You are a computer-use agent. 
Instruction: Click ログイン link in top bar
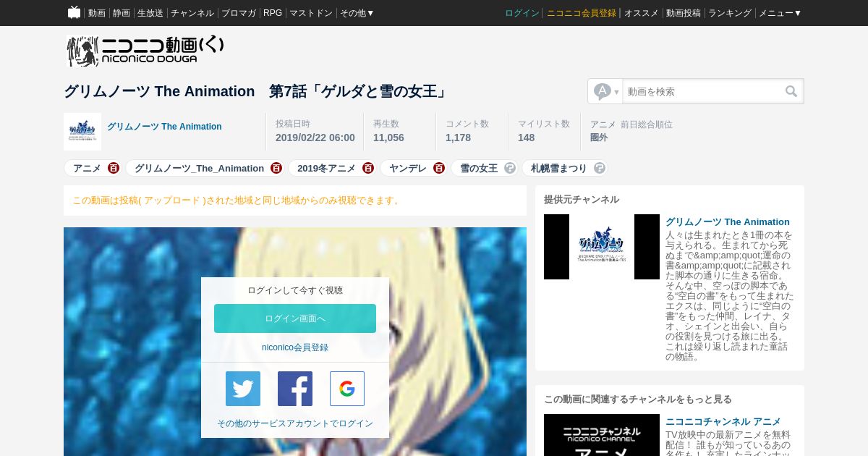(522, 13)
